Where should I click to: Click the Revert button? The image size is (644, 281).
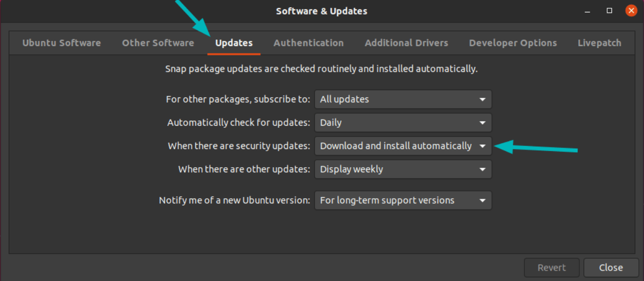pos(552,268)
